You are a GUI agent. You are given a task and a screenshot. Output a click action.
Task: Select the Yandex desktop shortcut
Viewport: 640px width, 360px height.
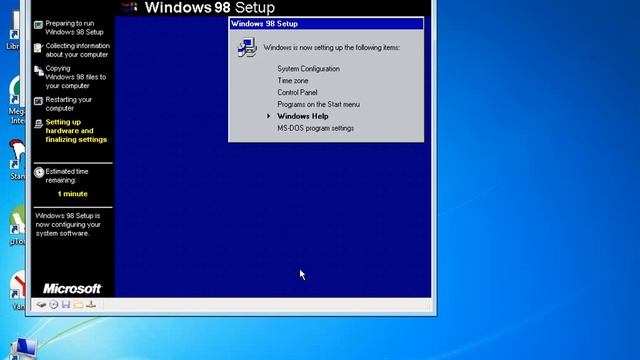[17, 290]
